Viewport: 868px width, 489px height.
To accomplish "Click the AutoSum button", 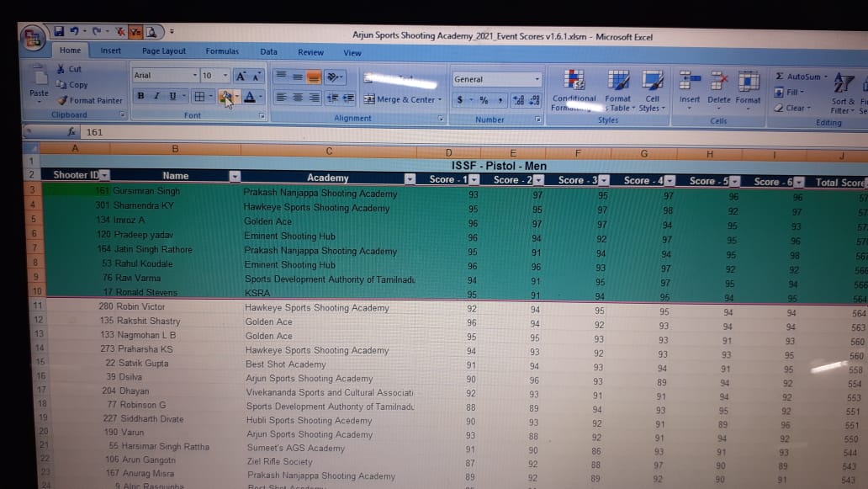I will [x=801, y=77].
